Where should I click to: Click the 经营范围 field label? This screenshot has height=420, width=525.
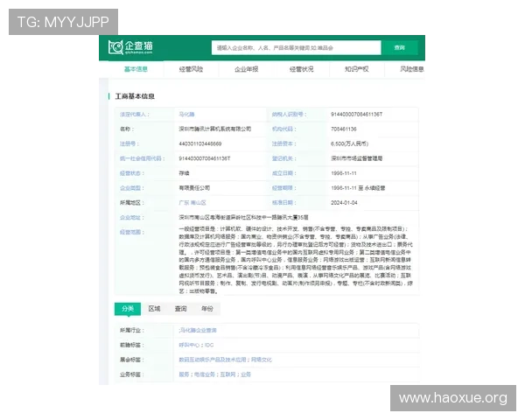coord(132,232)
